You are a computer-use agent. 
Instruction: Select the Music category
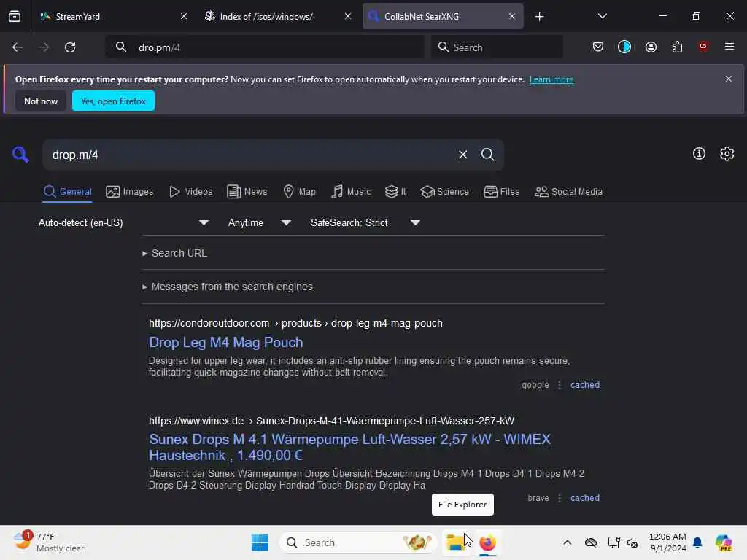click(x=351, y=192)
